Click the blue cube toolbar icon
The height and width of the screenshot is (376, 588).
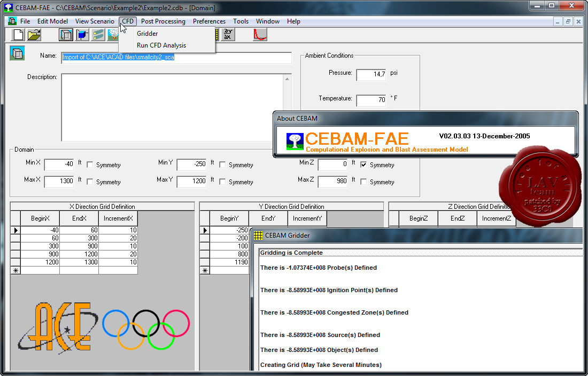coord(82,35)
